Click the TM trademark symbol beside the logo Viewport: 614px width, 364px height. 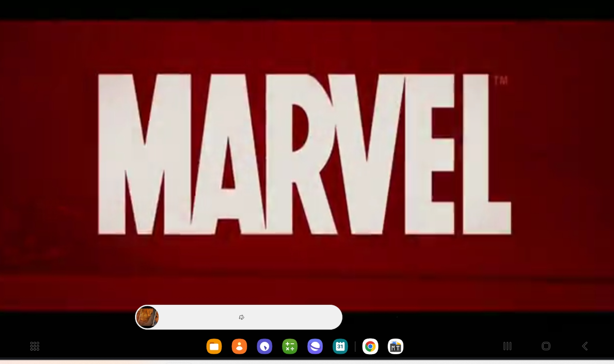(501, 81)
